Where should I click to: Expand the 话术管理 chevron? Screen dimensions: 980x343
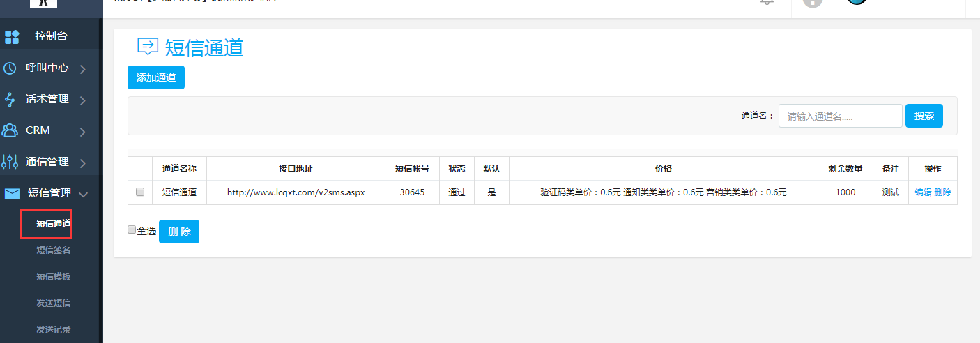[x=83, y=100]
